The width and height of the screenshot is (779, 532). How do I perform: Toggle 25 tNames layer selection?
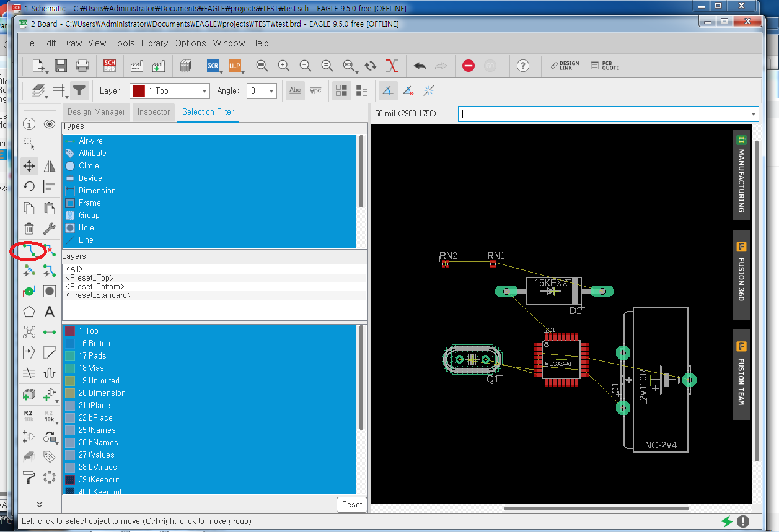tap(209, 430)
